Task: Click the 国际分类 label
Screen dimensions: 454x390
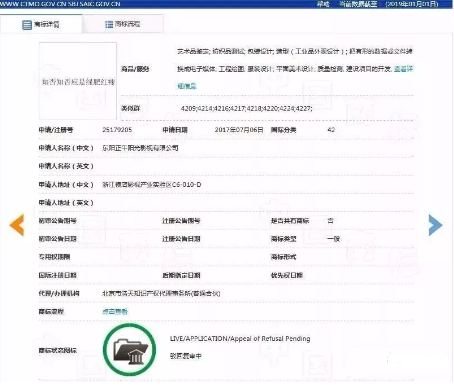Action: [283, 130]
